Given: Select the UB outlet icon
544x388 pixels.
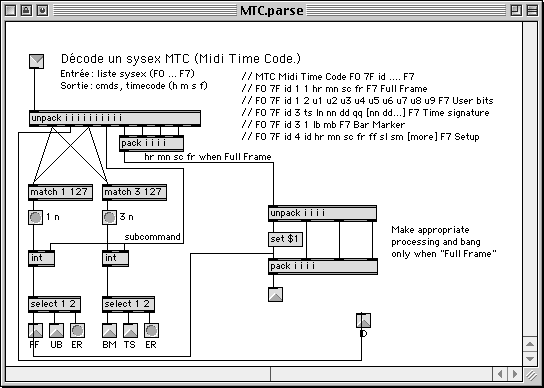Looking at the screenshot, I should pyautogui.click(x=56, y=330).
